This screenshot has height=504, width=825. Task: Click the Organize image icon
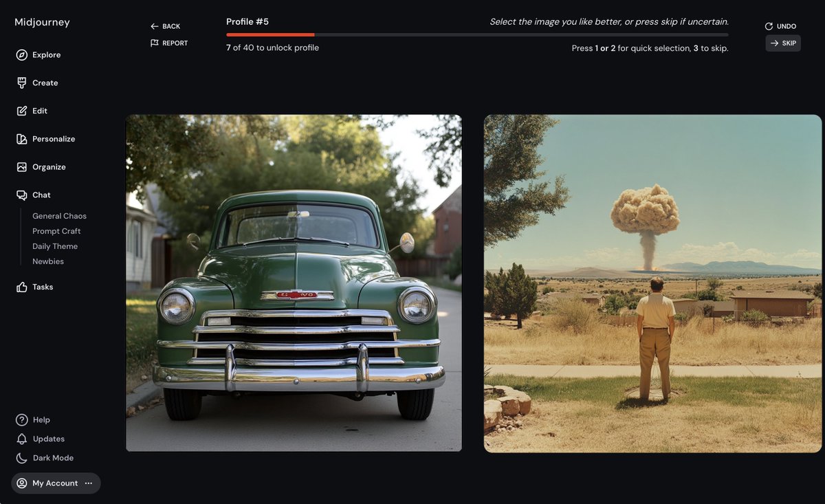pos(22,167)
